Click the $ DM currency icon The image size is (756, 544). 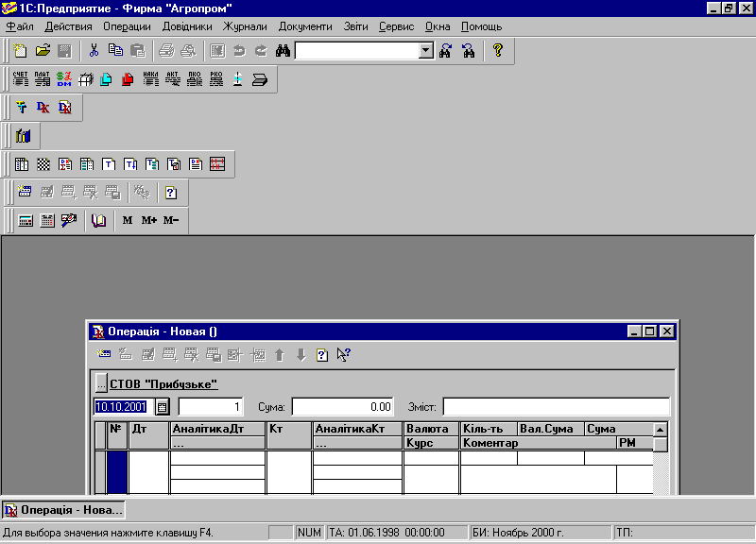64,79
